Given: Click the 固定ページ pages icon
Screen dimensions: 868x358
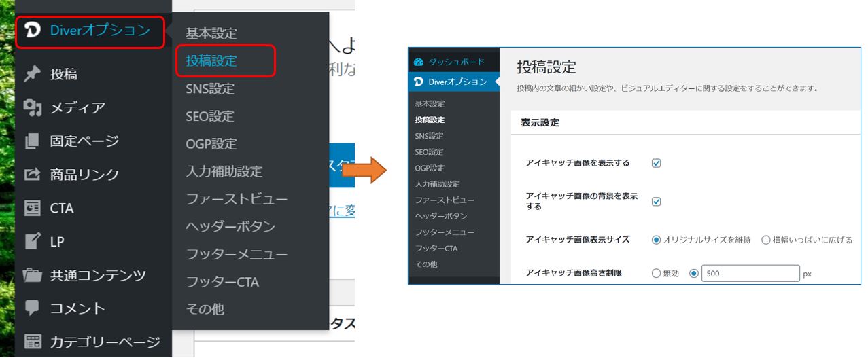Looking at the screenshot, I should point(32,141).
